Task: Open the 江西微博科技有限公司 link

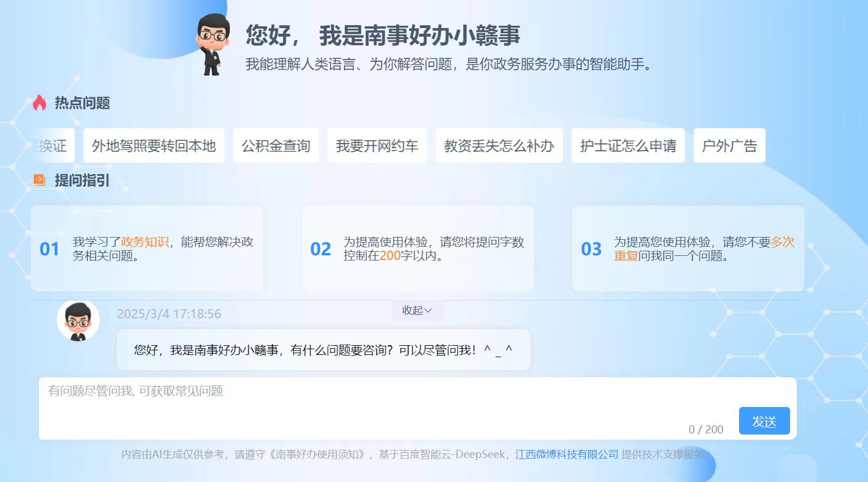Action: pos(567,455)
